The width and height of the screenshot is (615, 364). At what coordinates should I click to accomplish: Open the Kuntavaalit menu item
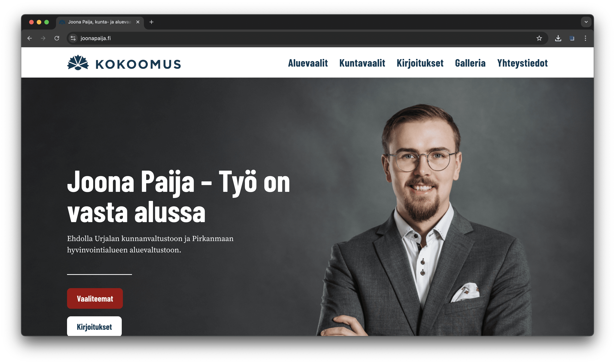pos(362,63)
